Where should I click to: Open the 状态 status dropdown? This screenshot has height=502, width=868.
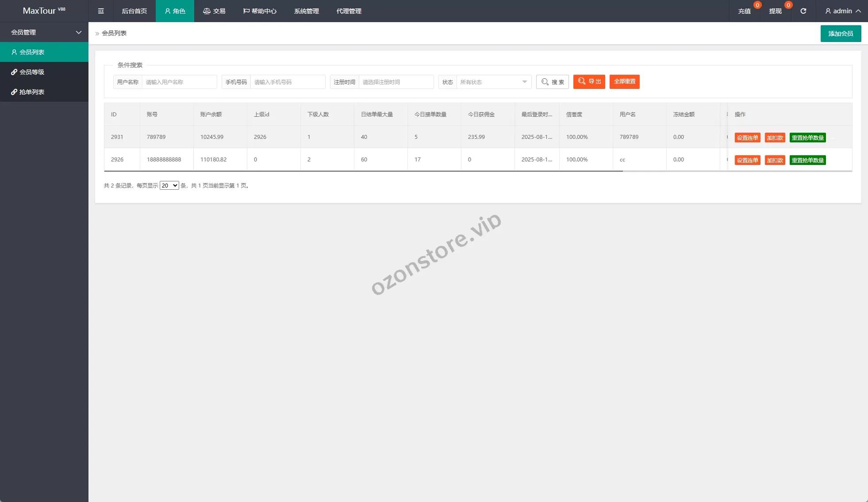click(x=493, y=82)
